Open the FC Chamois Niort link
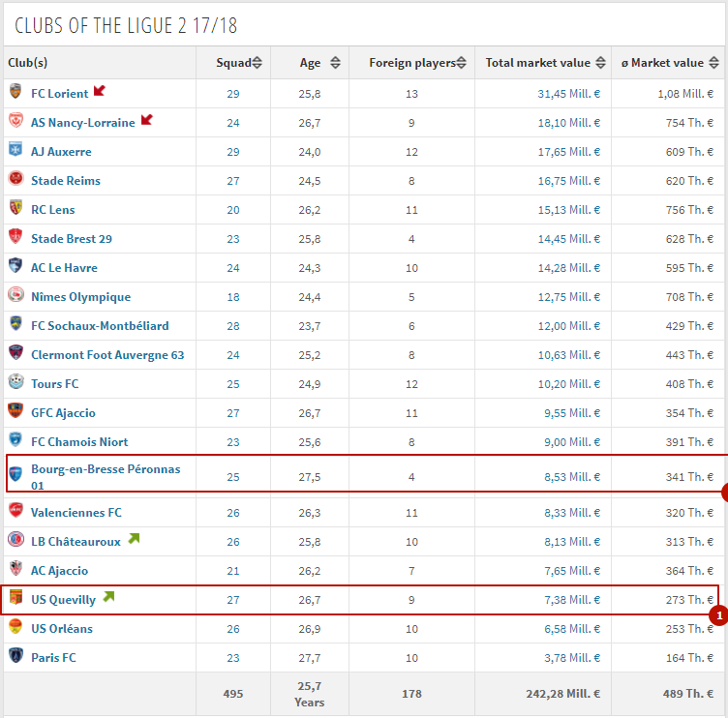 [79, 442]
